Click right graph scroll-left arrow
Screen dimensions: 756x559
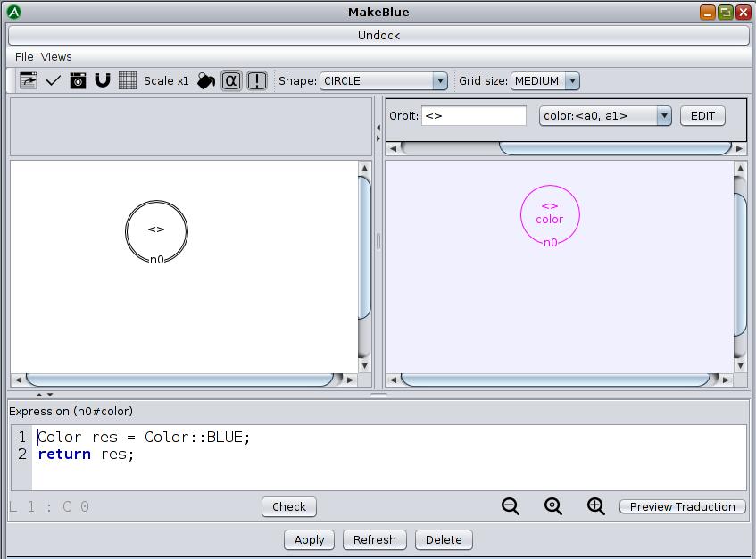[393, 380]
